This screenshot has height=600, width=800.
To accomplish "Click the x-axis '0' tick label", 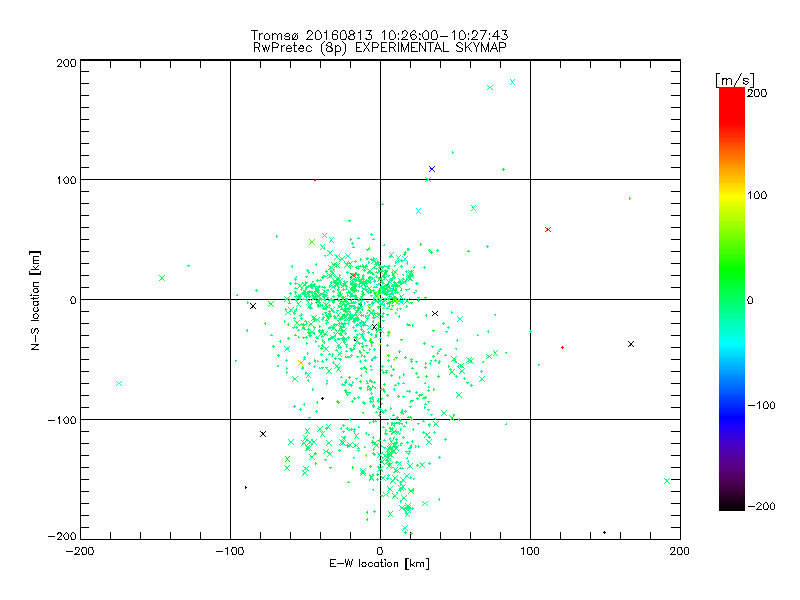I will 380,551.
